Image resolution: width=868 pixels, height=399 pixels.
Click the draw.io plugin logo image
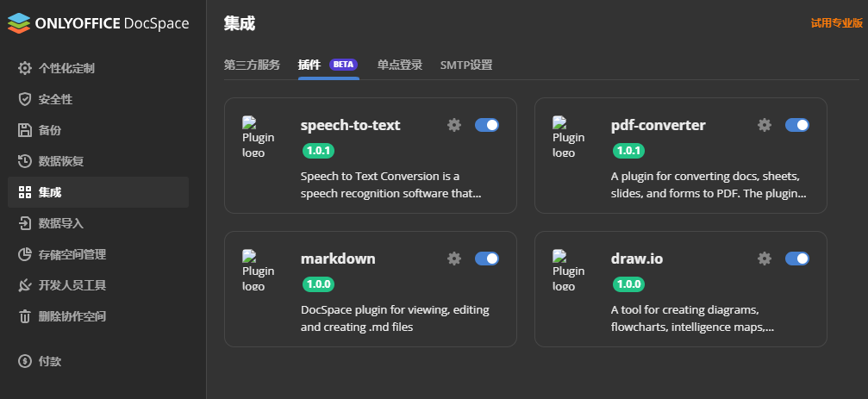coord(569,271)
